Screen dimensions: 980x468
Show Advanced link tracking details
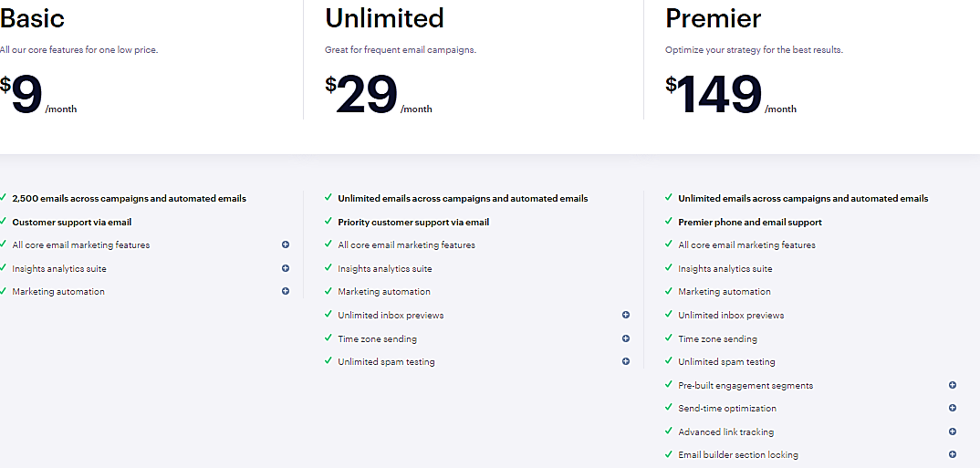pos(953,432)
